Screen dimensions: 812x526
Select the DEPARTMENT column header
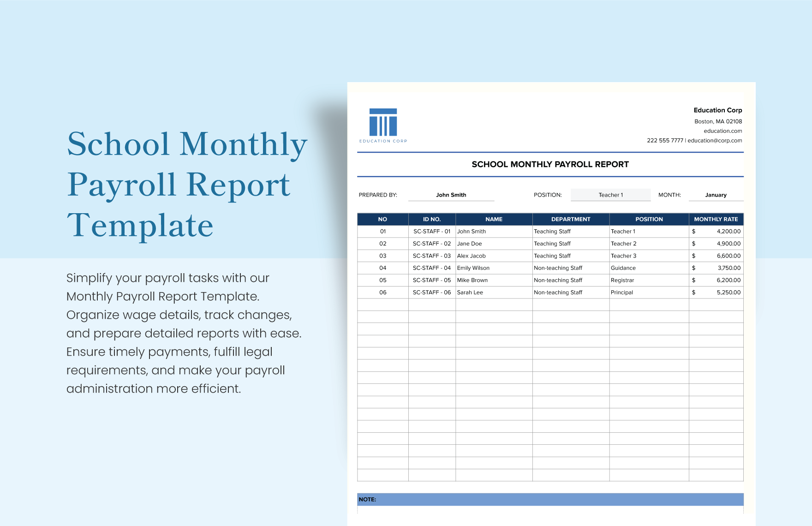coord(571,219)
